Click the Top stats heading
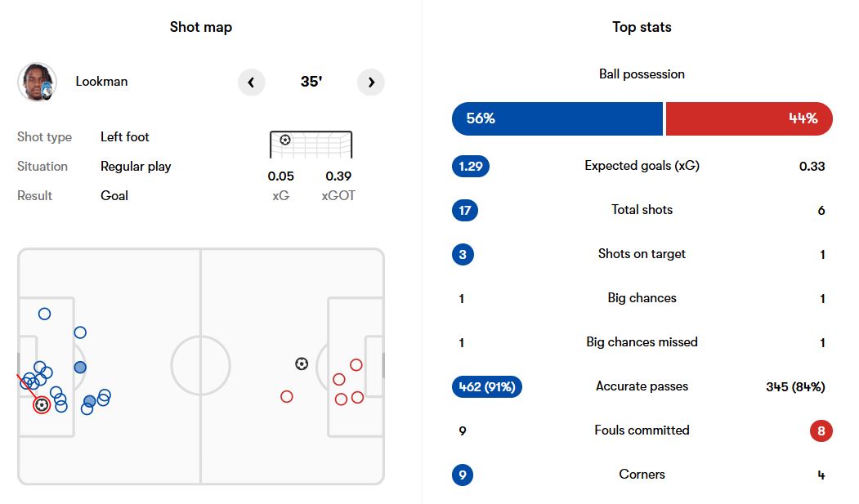Image resolution: width=859 pixels, height=504 pixels. (x=642, y=27)
